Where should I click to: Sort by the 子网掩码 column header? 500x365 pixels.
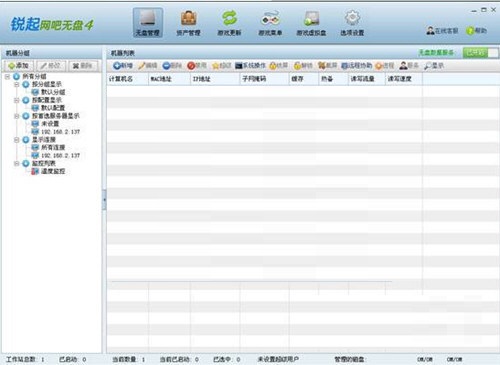(264, 79)
